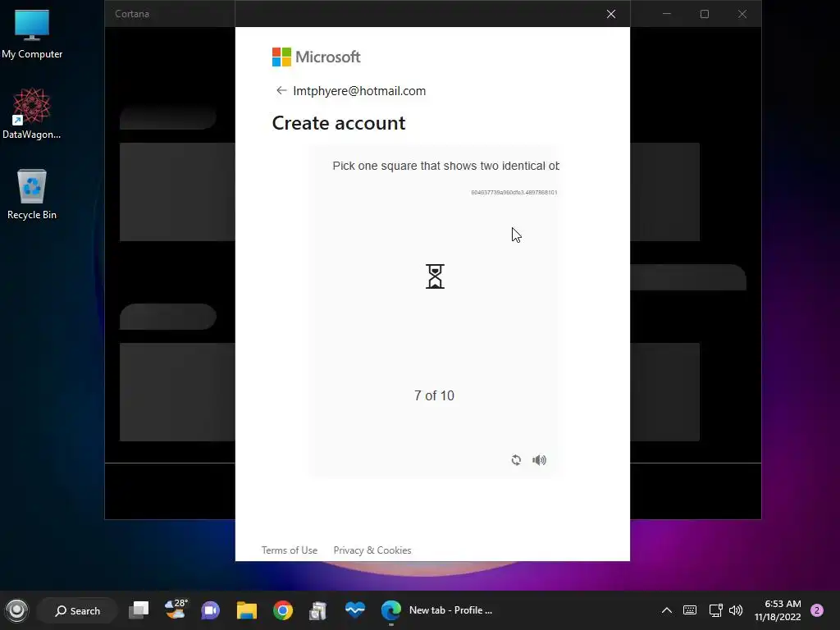The height and width of the screenshot is (630, 840).
Task: Maximize the Cortana window
Action: 705,14
